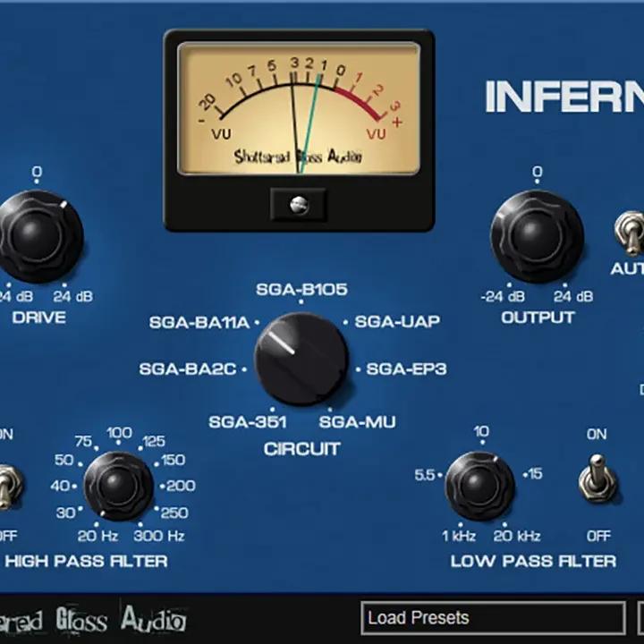Set low pass to 1 kHz mark
The image size is (644, 644).
click(459, 536)
